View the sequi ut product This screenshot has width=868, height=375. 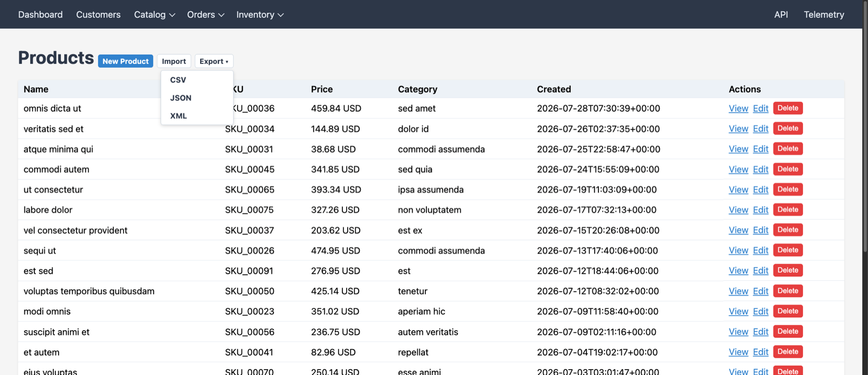pyautogui.click(x=738, y=250)
